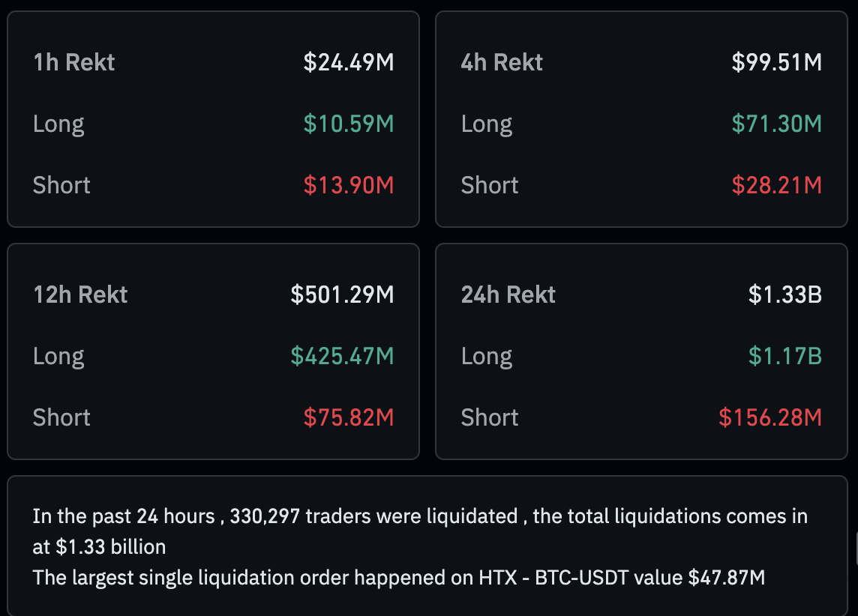The width and height of the screenshot is (858, 616).
Task: Select the 12h Short amount $75.82M
Action: click(349, 417)
